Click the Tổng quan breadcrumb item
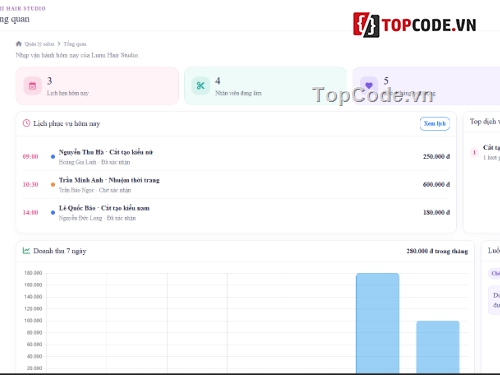Viewport: 500px width, 375px height. pyautogui.click(x=75, y=44)
